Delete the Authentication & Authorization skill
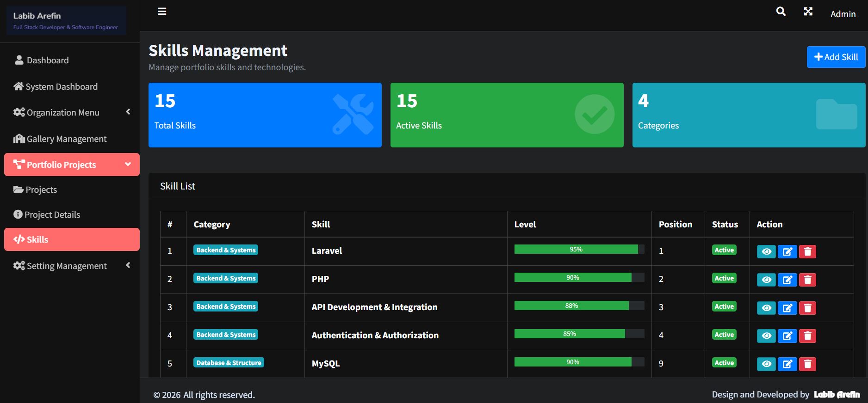Screen dimensions: 868x403 tap(807, 336)
